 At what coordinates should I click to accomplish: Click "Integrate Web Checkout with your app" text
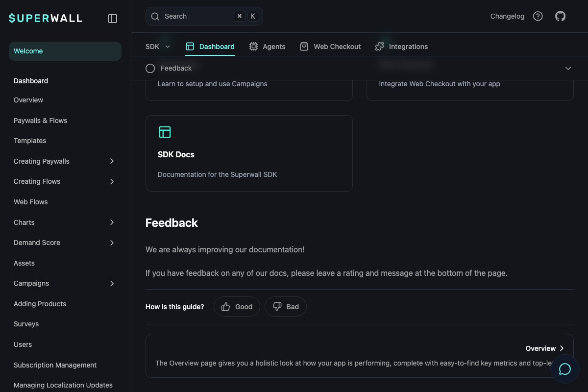point(440,84)
